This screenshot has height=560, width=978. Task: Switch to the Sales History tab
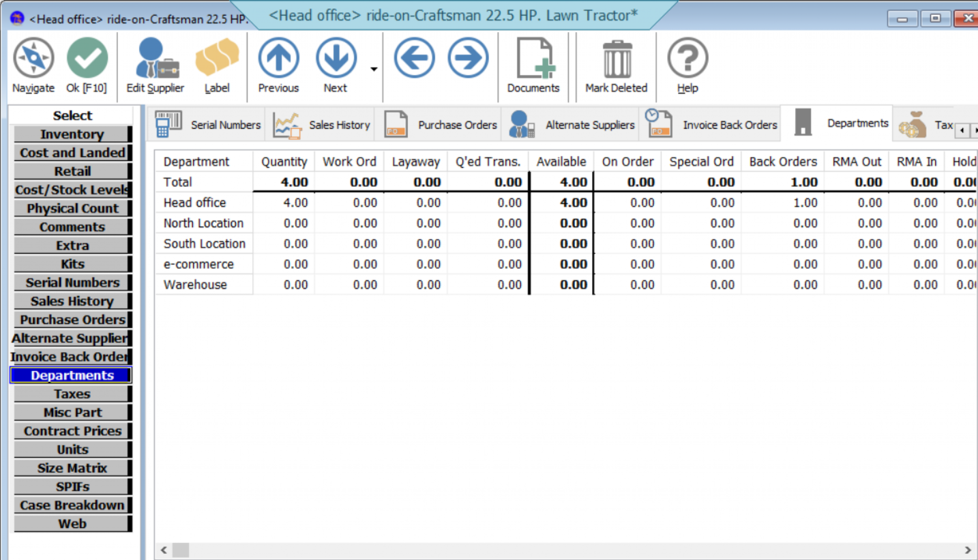click(x=321, y=124)
